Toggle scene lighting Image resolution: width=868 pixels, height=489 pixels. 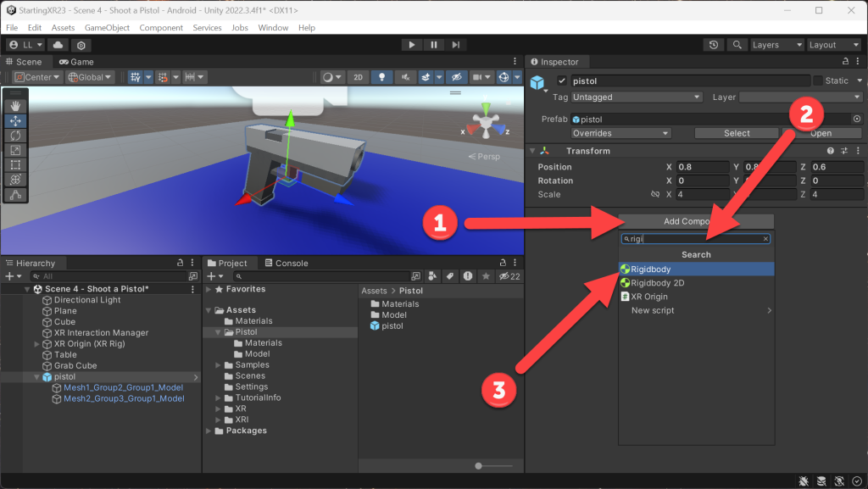pyautogui.click(x=381, y=77)
